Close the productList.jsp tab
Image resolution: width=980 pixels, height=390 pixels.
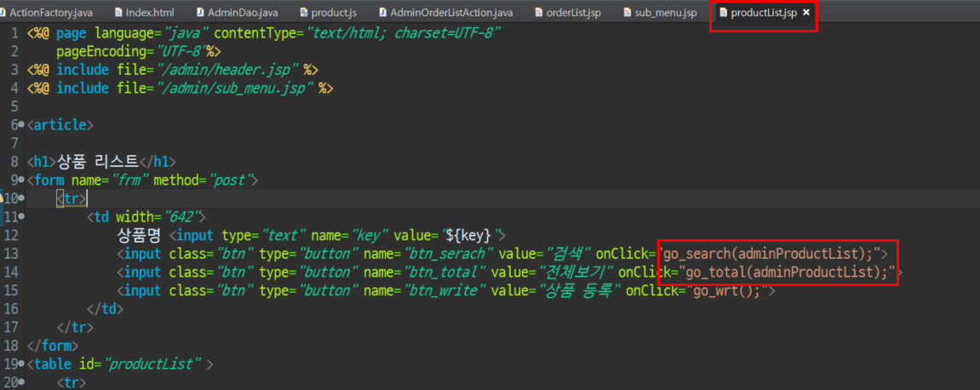[806, 13]
